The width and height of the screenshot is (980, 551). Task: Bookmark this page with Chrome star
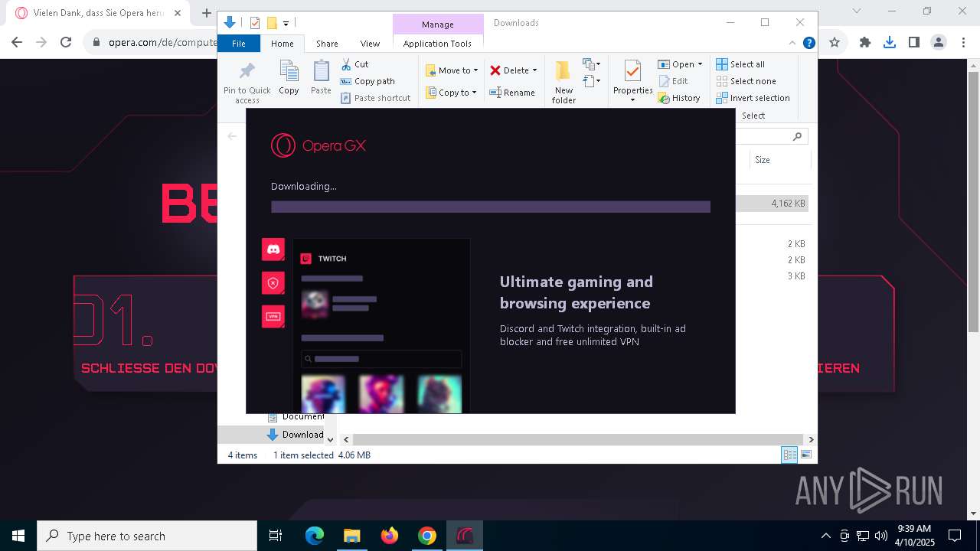pos(835,42)
